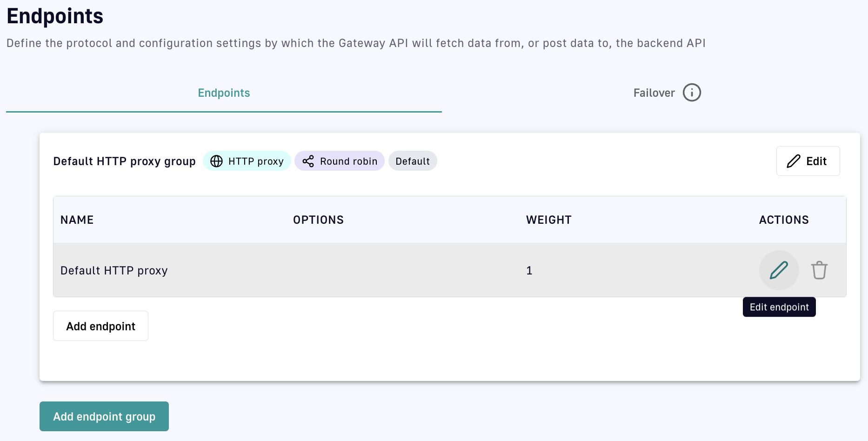Click the ACTIONS column header
The height and width of the screenshot is (441, 868).
point(784,220)
